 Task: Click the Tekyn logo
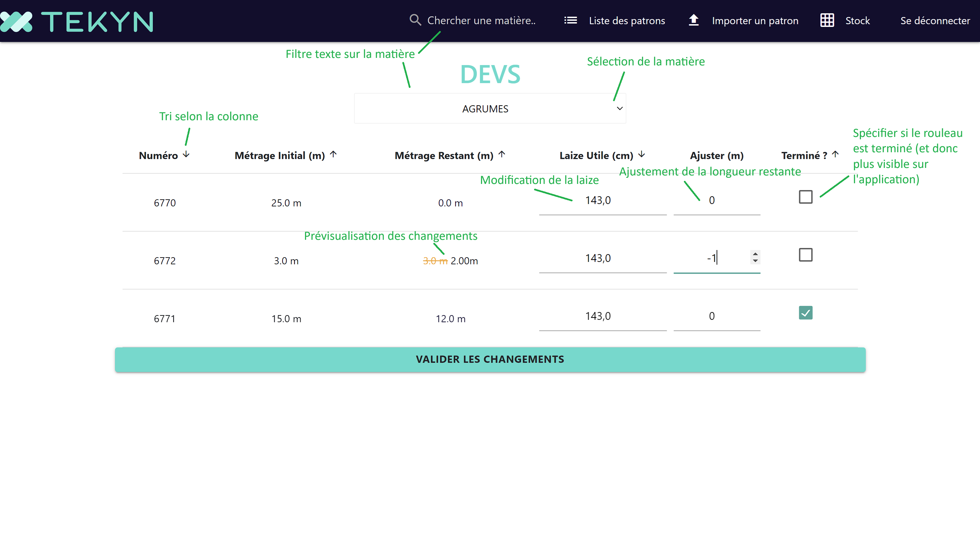(x=76, y=21)
